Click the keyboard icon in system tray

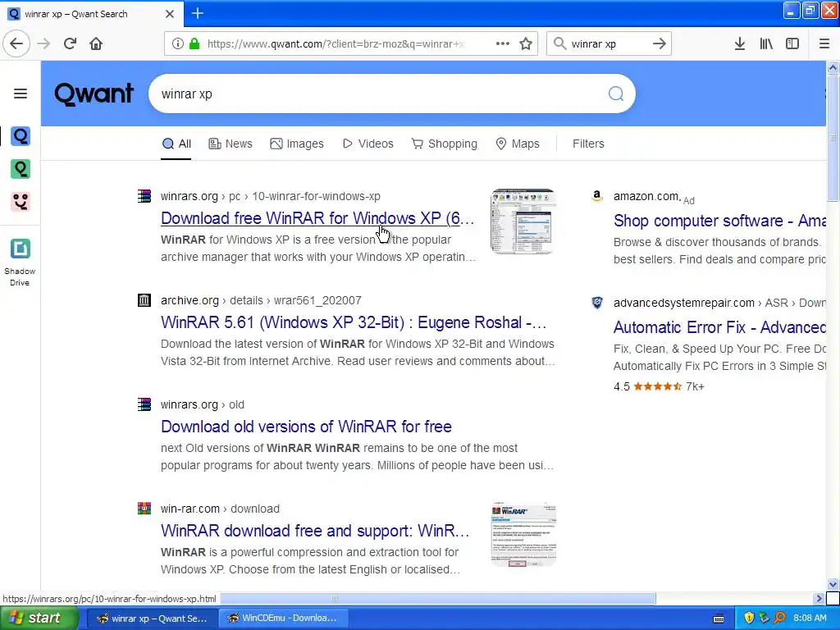coord(719,619)
